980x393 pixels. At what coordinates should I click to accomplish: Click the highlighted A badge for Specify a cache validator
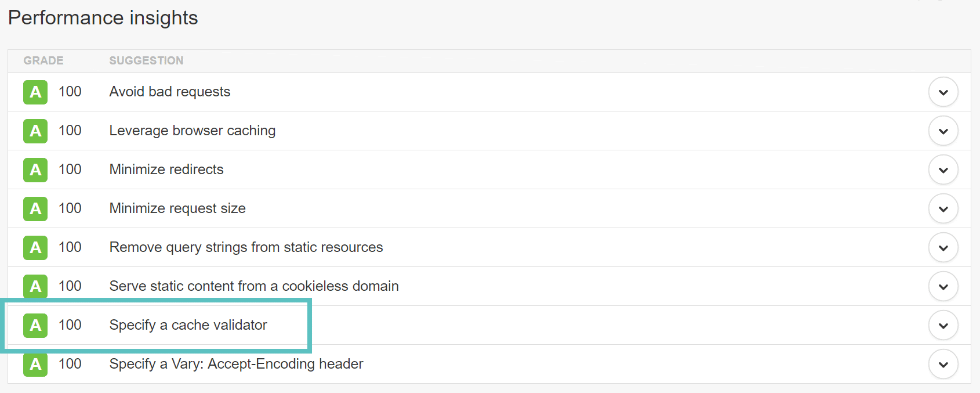[35, 325]
